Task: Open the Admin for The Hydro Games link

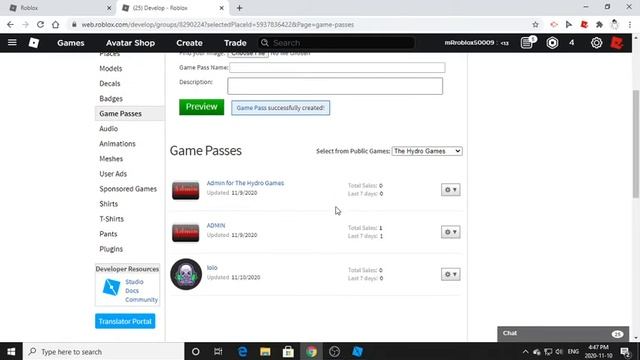Action: (x=245, y=183)
